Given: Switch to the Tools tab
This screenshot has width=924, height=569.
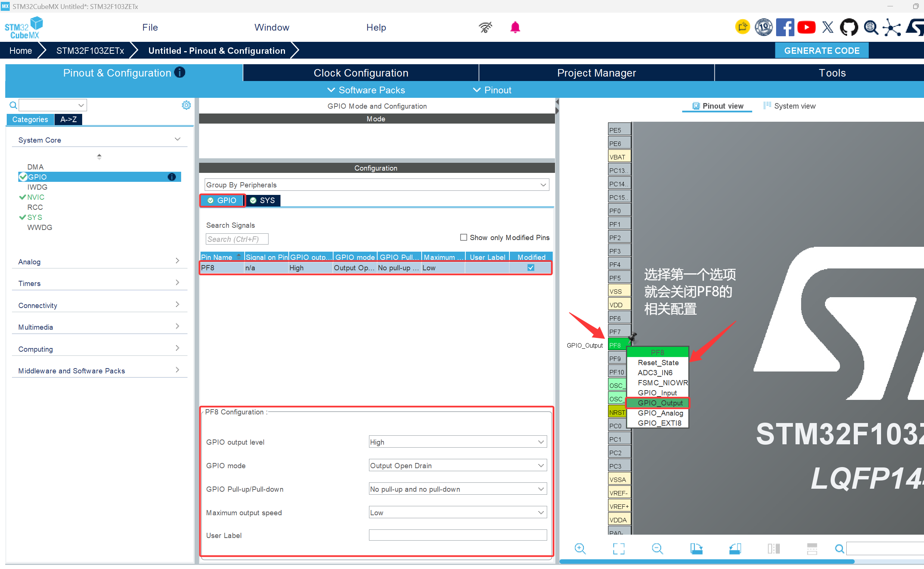Looking at the screenshot, I should pos(819,73).
